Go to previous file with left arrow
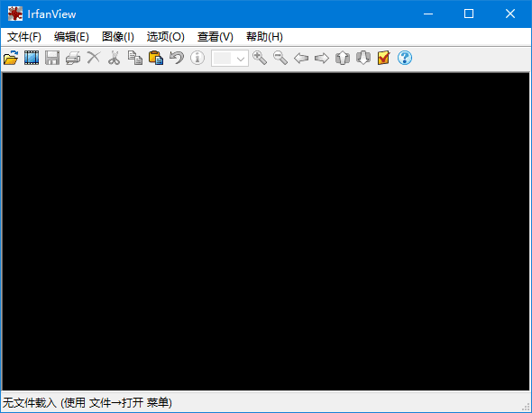 coord(301,58)
